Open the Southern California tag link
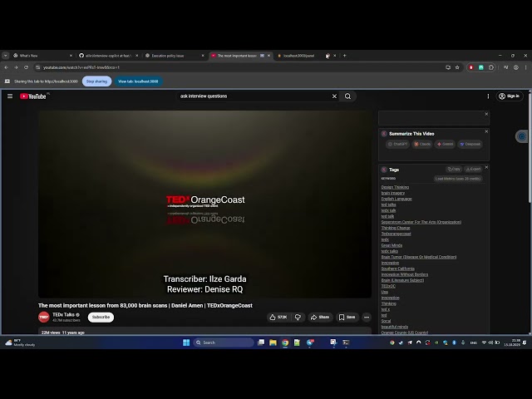 [x=397, y=268]
